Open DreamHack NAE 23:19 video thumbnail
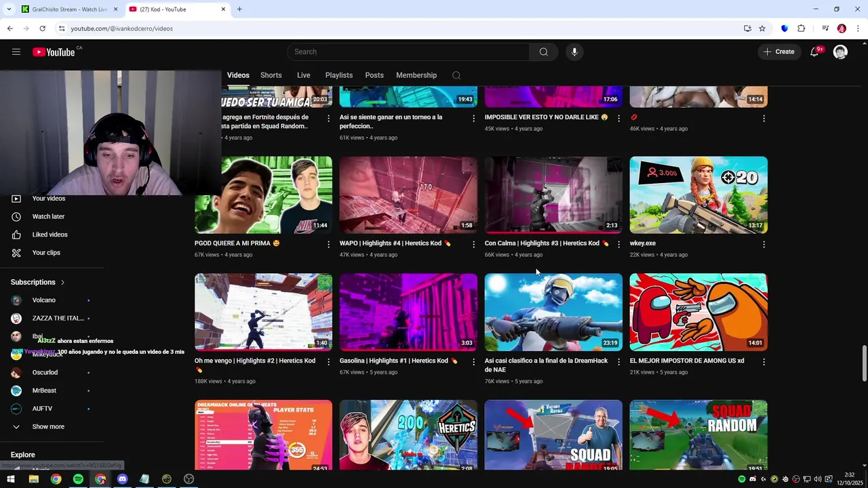The height and width of the screenshot is (488, 868). [553, 312]
